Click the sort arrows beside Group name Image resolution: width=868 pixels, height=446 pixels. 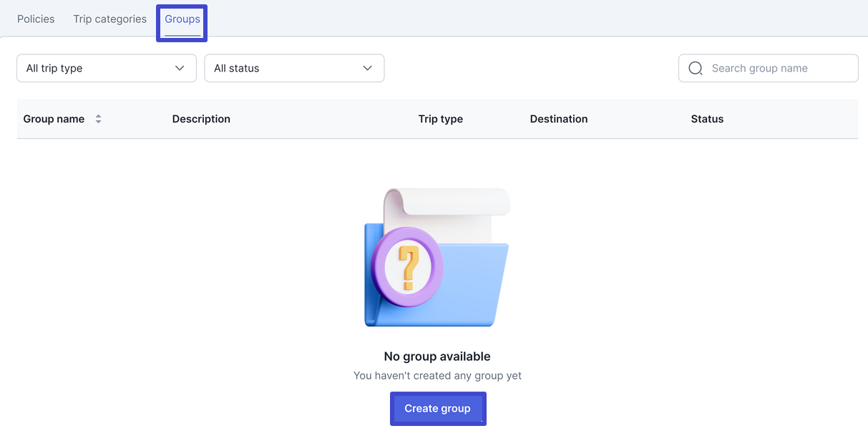click(98, 119)
